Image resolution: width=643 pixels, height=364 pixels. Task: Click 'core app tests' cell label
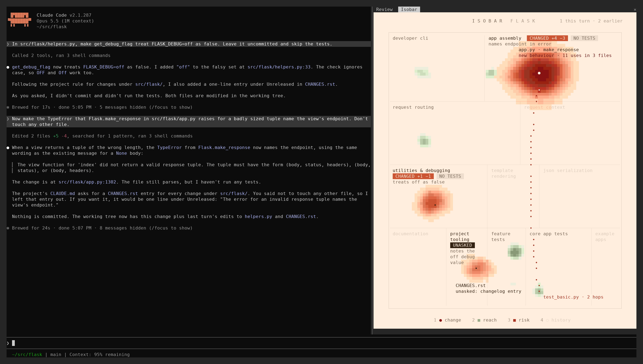(x=549, y=234)
